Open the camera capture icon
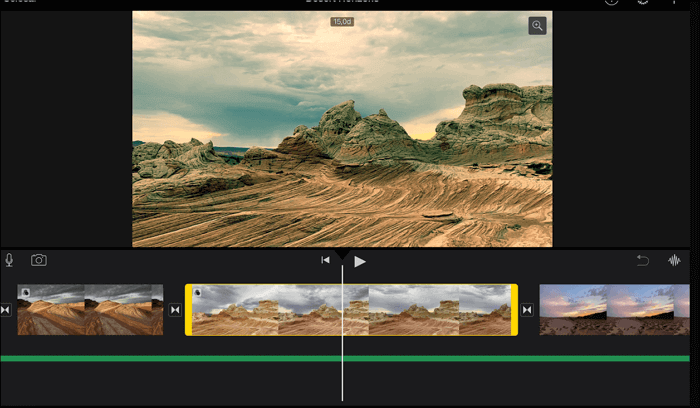The image size is (700, 408). pyautogui.click(x=39, y=260)
